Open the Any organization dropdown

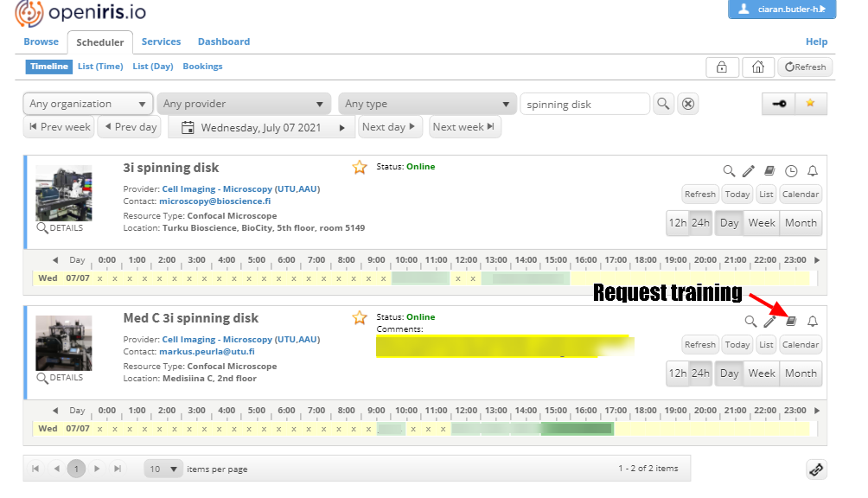(88, 104)
